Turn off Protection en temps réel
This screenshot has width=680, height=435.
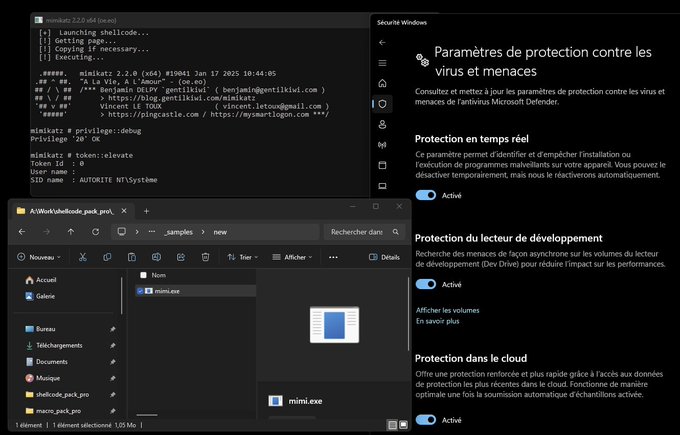click(425, 195)
